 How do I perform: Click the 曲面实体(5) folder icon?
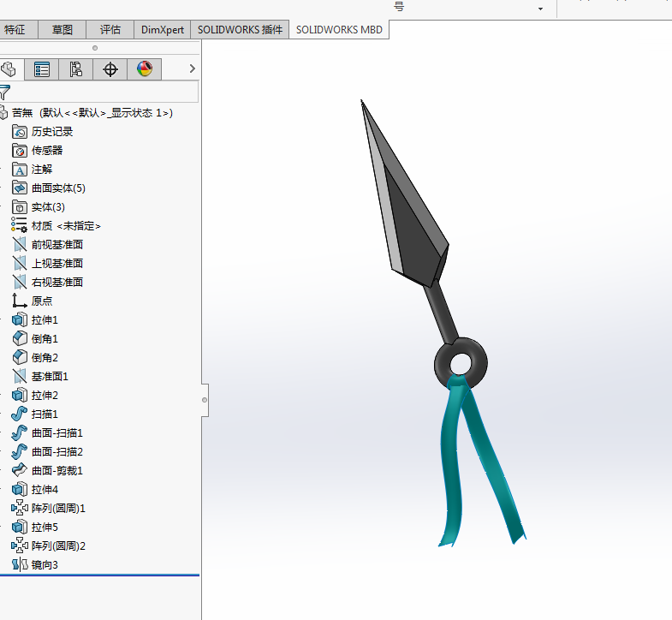pyautogui.click(x=20, y=188)
